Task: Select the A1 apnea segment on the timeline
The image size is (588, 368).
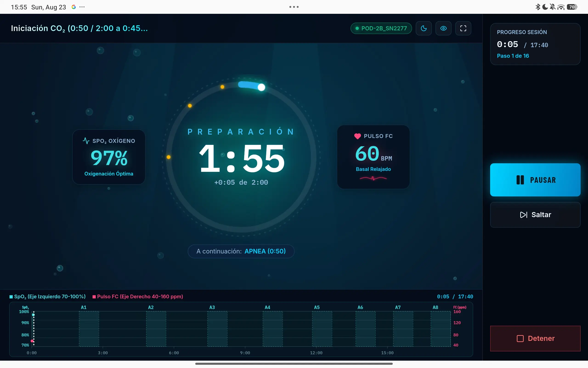Action: click(x=89, y=329)
